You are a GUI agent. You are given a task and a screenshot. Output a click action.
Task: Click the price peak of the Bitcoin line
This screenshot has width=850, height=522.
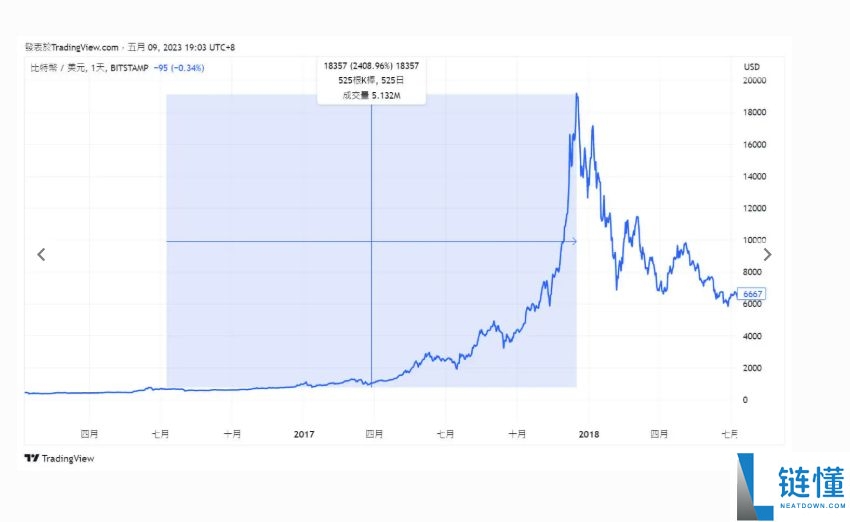coord(577,95)
